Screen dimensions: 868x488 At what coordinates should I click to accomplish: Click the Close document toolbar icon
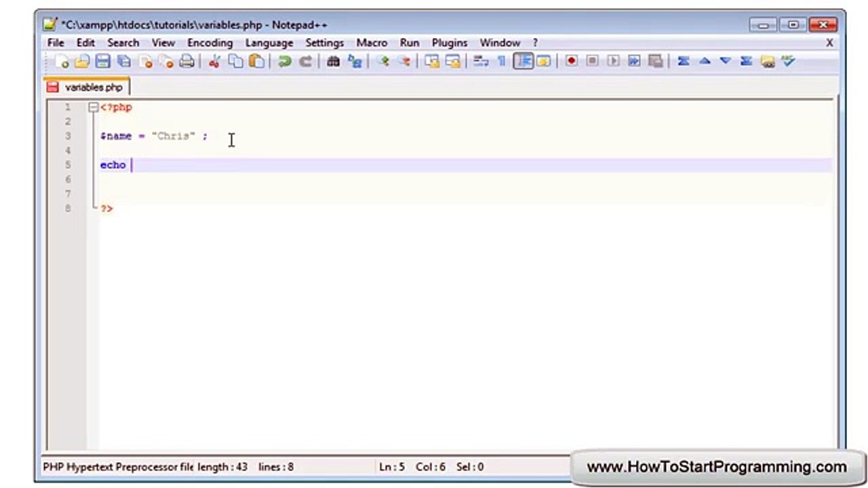(145, 62)
